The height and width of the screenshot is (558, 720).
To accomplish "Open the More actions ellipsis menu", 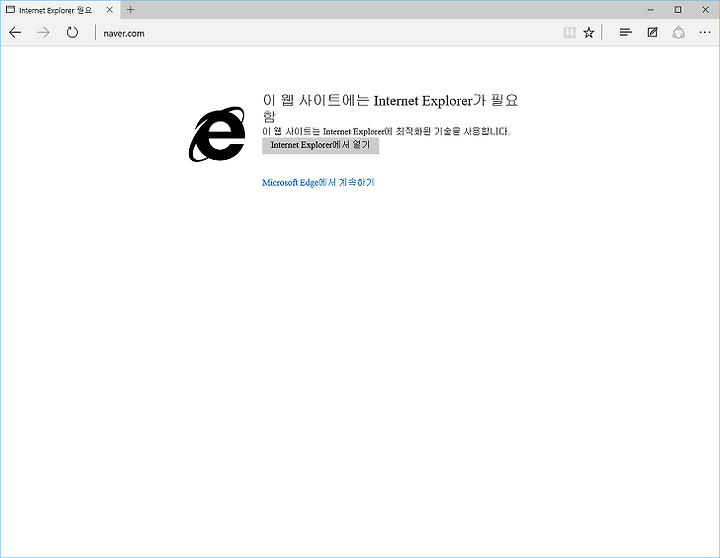I will (x=705, y=33).
